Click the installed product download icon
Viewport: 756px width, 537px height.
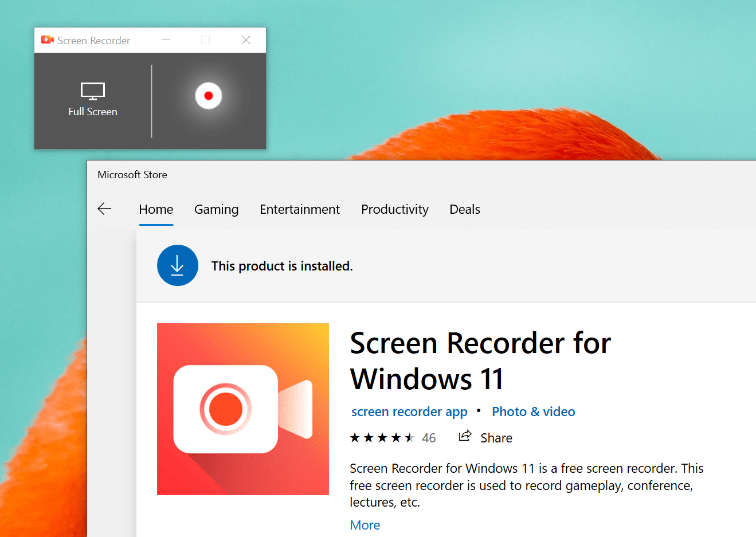178,265
